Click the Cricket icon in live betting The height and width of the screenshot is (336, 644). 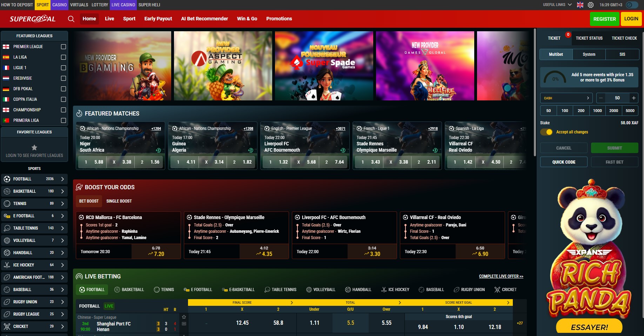497,290
